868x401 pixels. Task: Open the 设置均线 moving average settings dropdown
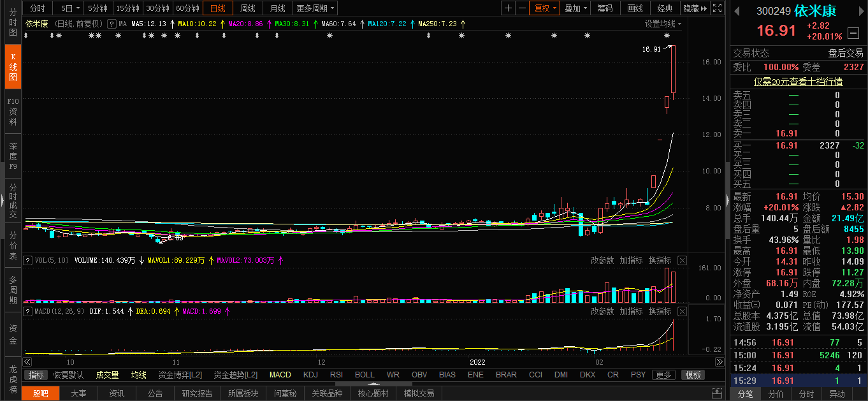663,24
